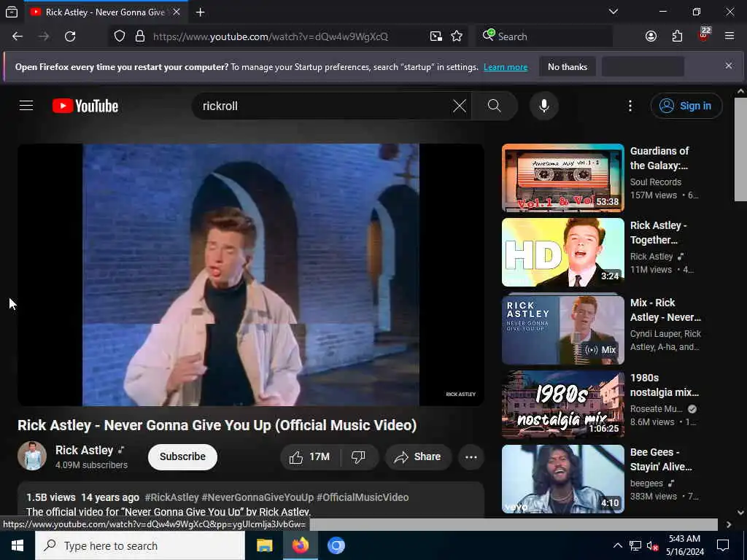747x560 pixels.
Task: Click the horizontal scrollbar right arrow
Action: (x=729, y=524)
